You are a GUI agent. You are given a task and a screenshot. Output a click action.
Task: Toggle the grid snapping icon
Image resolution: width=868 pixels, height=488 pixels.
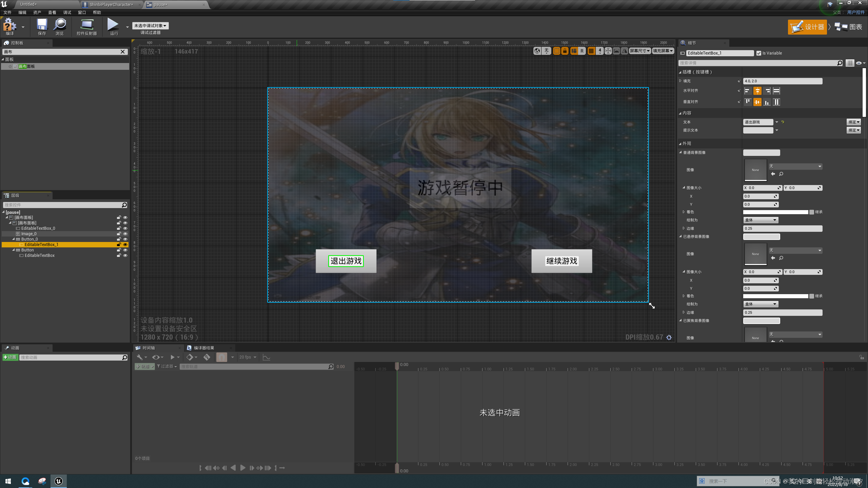pos(591,51)
